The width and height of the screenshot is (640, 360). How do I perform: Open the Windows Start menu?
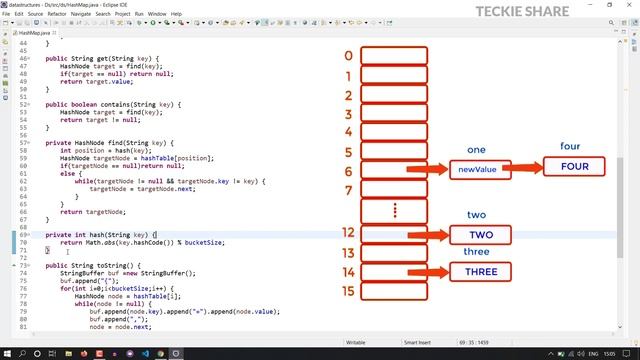click(x=7, y=353)
